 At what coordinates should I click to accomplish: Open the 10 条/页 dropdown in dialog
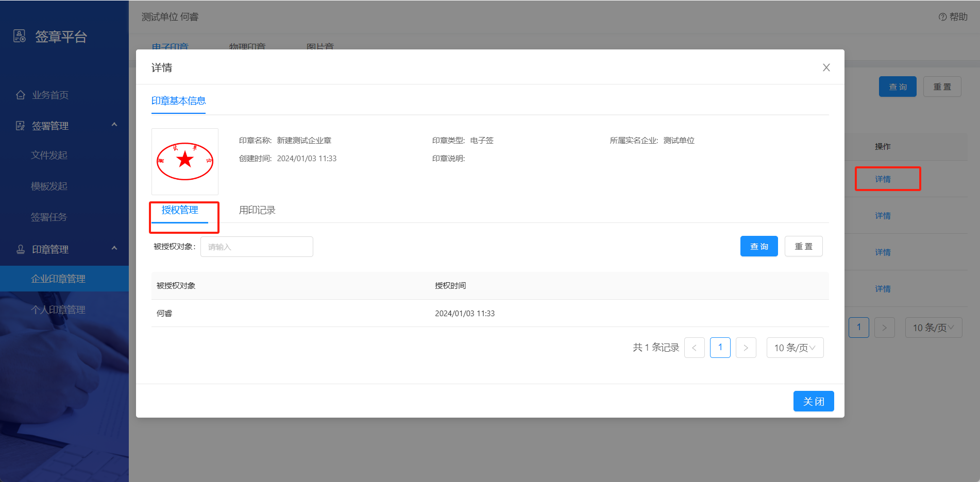(x=795, y=348)
